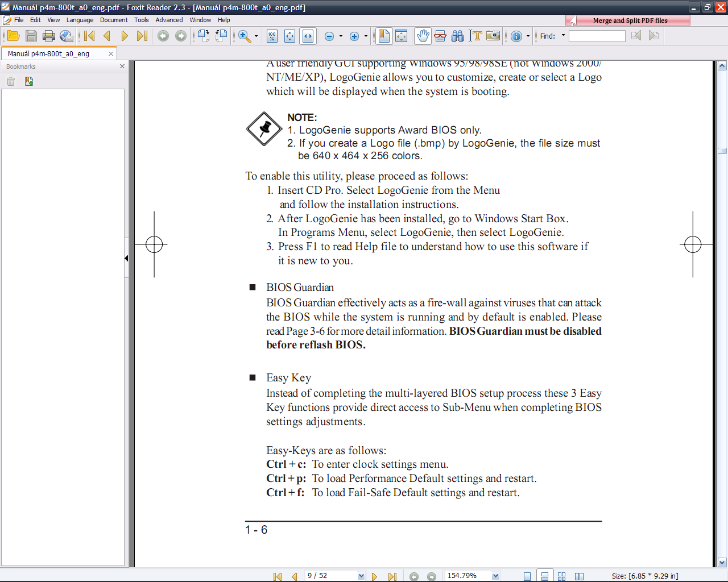Select the Snapshot camera tool
The width and height of the screenshot is (728, 582).
493,36
